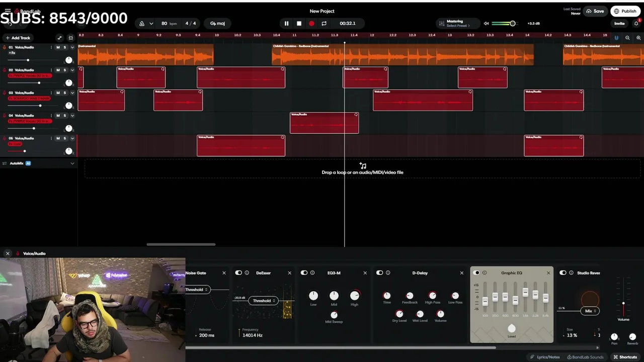Start recording with the red record button
The height and width of the screenshot is (362, 644).
point(311,24)
